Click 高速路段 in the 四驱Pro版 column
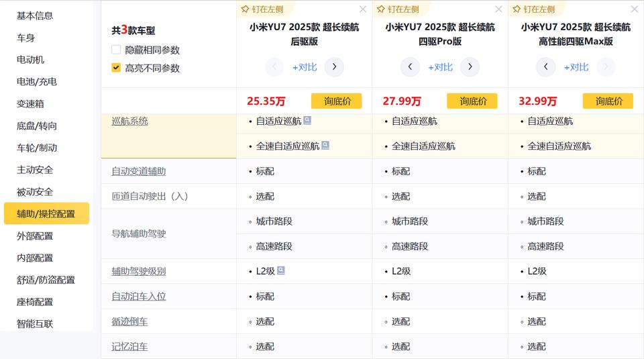This screenshot has width=644, height=359. pos(410,246)
